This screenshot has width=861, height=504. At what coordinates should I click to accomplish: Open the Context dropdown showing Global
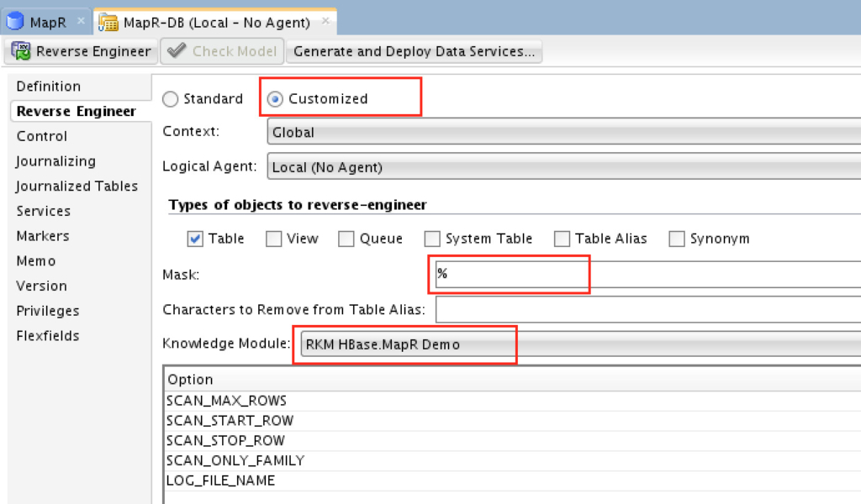tap(564, 132)
